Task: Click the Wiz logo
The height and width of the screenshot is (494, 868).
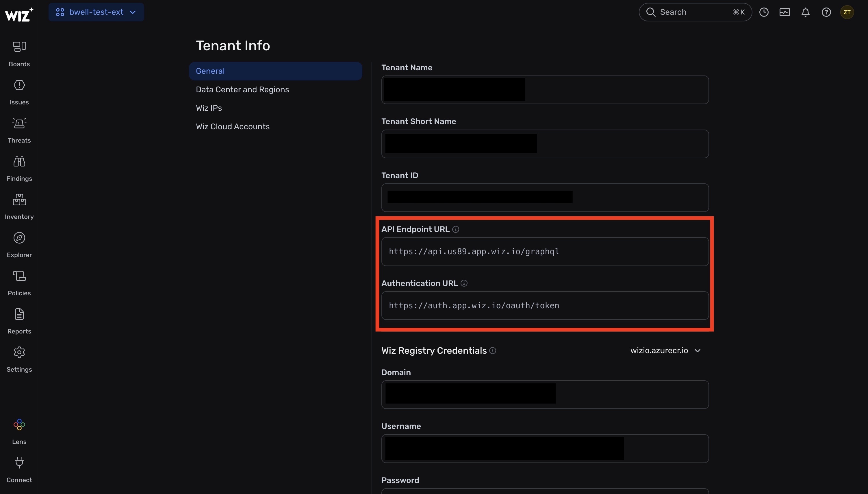Action: coord(19,14)
